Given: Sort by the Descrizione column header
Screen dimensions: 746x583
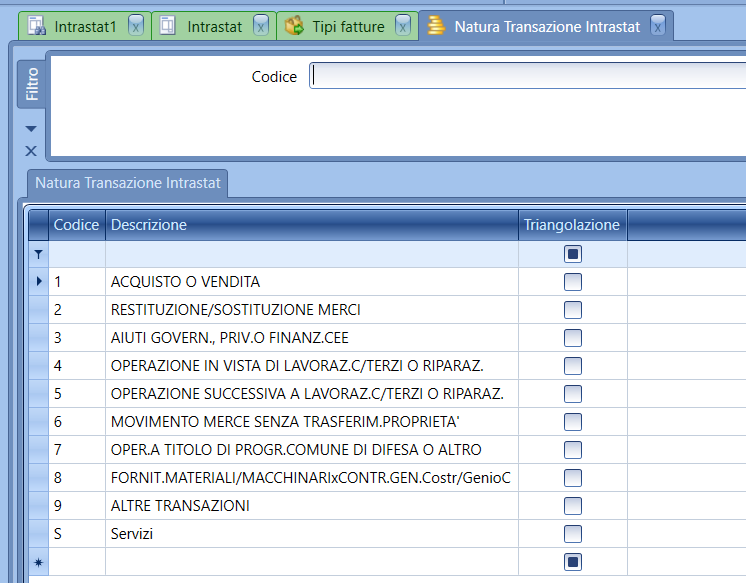Looking at the screenshot, I should [x=311, y=225].
